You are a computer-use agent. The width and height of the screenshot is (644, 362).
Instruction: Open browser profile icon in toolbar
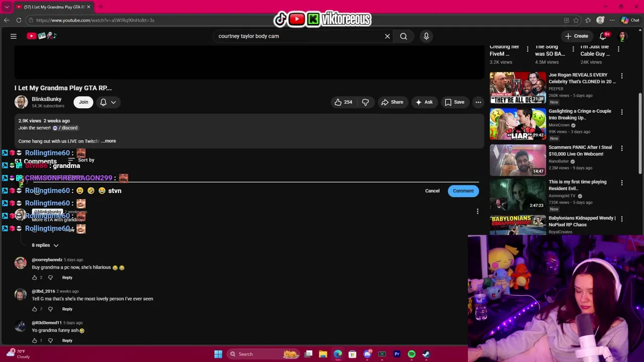click(x=600, y=20)
